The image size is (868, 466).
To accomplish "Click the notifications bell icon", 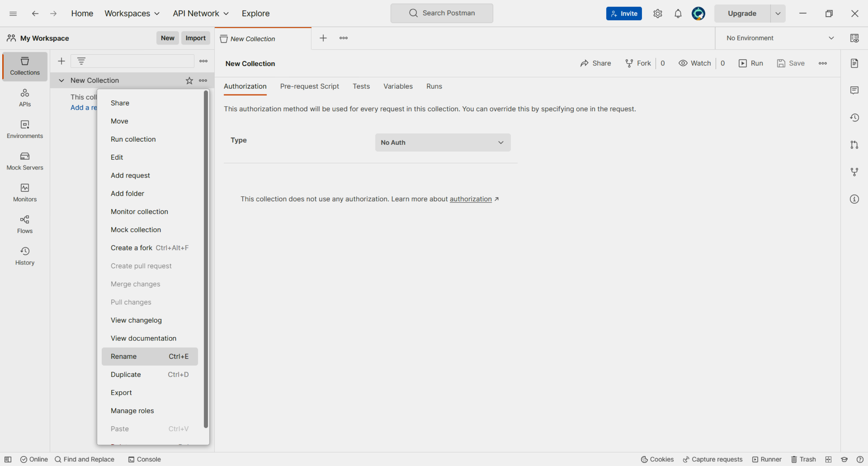I will pos(677,14).
